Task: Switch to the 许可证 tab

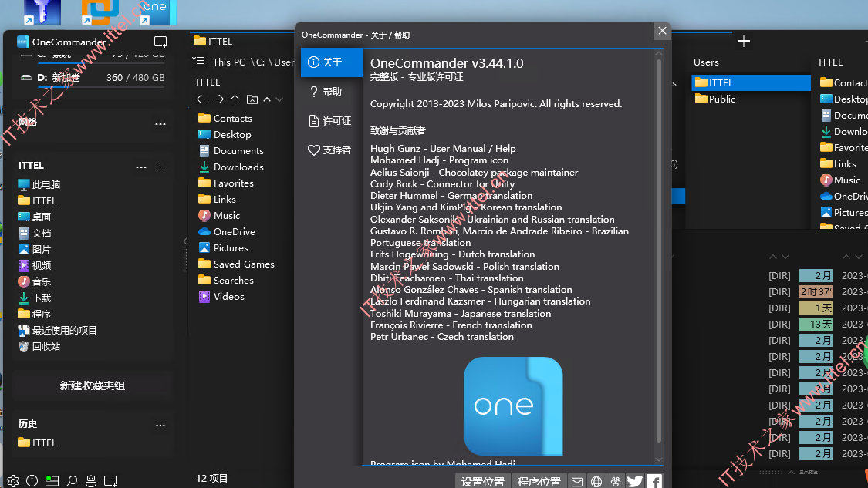Action: point(332,120)
